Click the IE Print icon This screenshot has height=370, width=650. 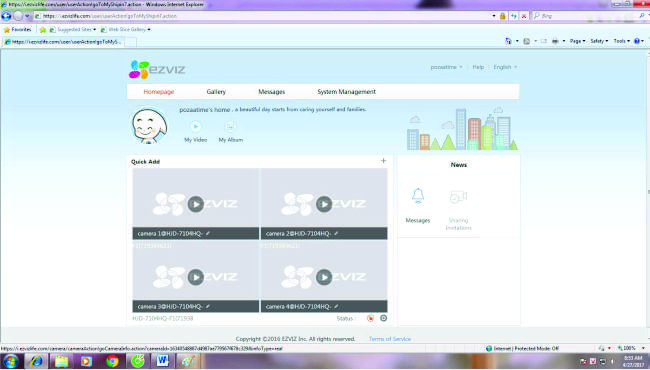tap(555, 41)
